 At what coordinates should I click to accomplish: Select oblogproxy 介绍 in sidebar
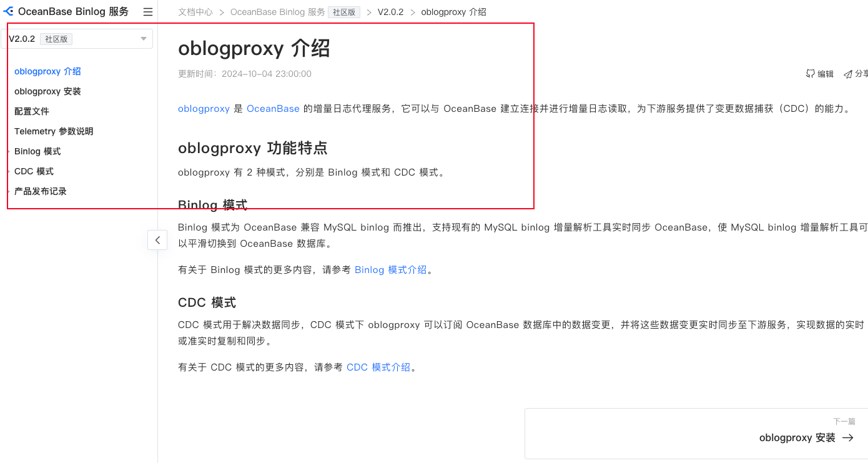pyautogui.click(x=47, y=71)
